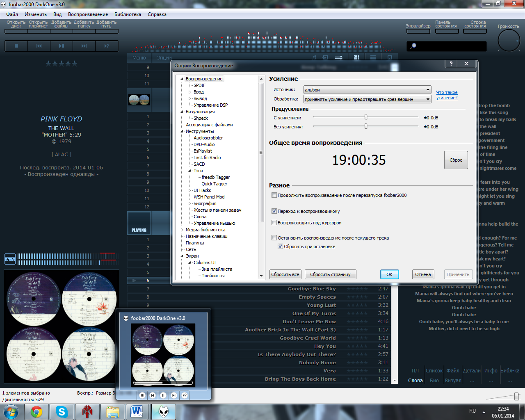Select 'Last.fm Radio' in the options tree
Screen dimensions: 525x420
(x=207, y=157)
